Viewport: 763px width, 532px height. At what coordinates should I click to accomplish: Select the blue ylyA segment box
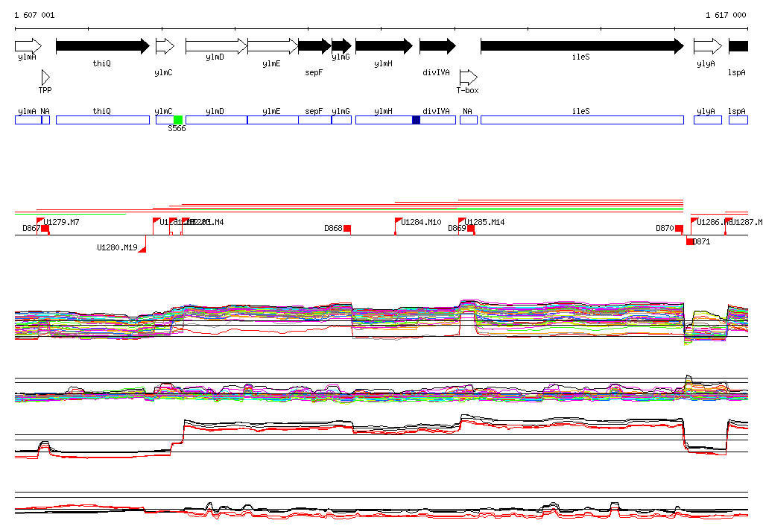point(708,120)
